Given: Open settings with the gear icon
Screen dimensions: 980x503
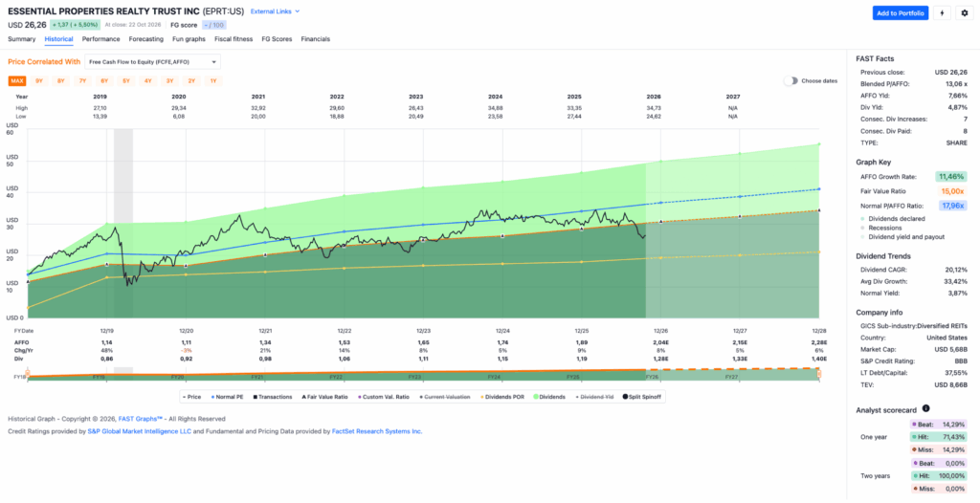Looking at the screenshot, I should point(964,13).
